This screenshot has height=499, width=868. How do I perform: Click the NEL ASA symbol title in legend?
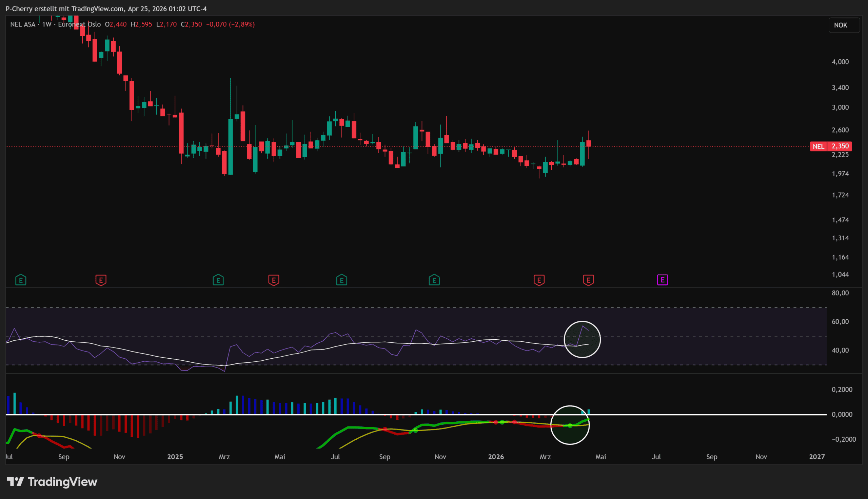tap(23, 24)
